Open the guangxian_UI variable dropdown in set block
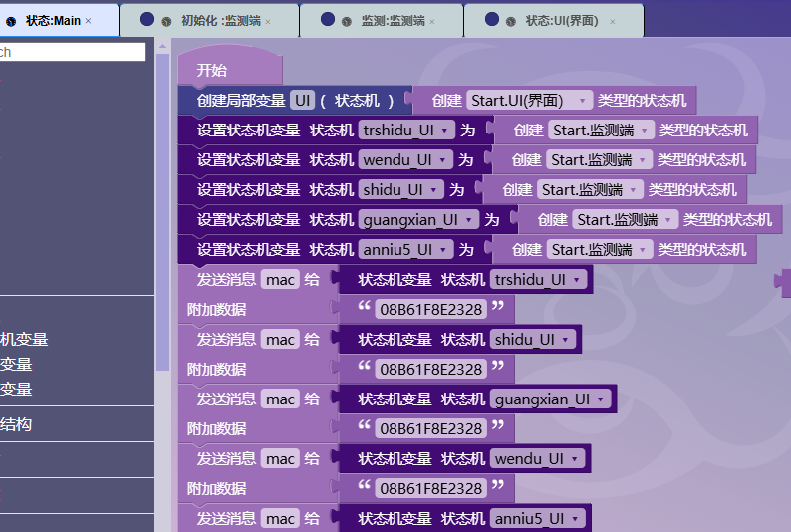The image size is (791, 532). pos(418,220)
